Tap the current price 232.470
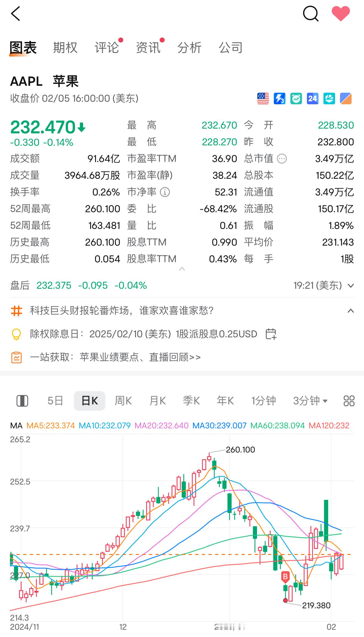364x637 pixels. [43, 127]
